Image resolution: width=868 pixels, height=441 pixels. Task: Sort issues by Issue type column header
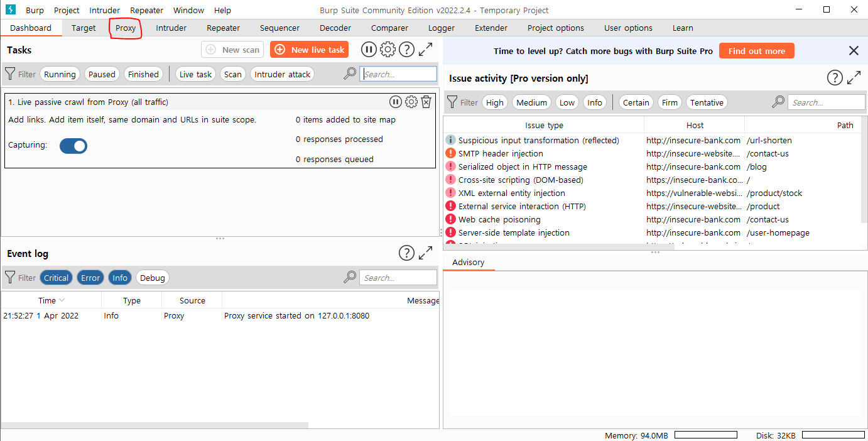[544, 125]
